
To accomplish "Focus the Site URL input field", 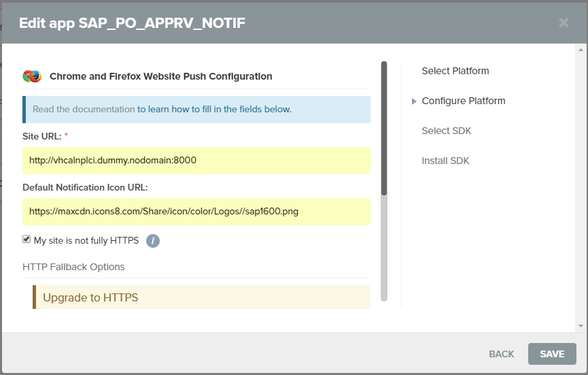I will pos(196,161).
